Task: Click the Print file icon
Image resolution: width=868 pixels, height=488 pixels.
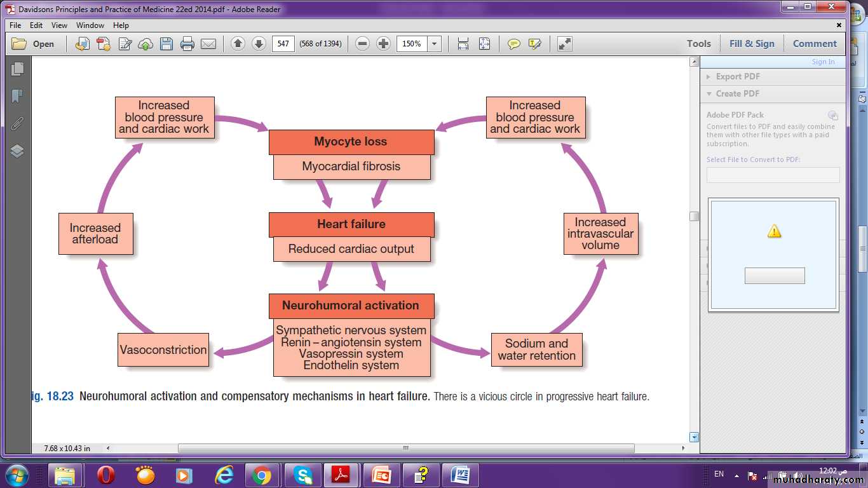Action: click(187, 44)
